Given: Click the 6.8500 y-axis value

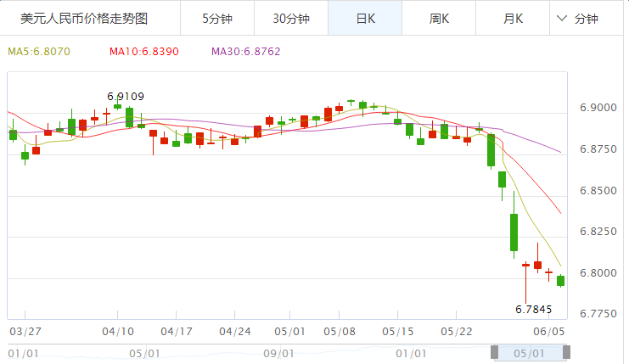Looking at the screenshot, I should [x=598, y=191].
